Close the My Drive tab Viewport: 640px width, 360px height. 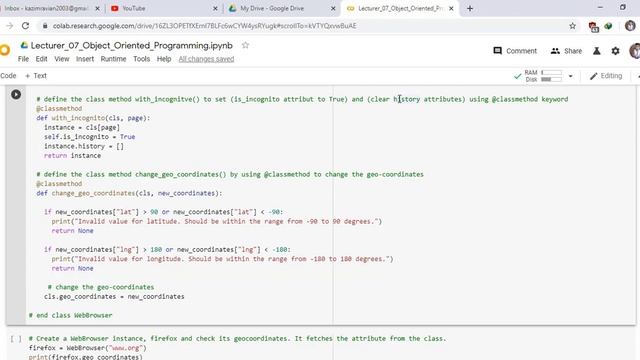[x=333, y=8]
